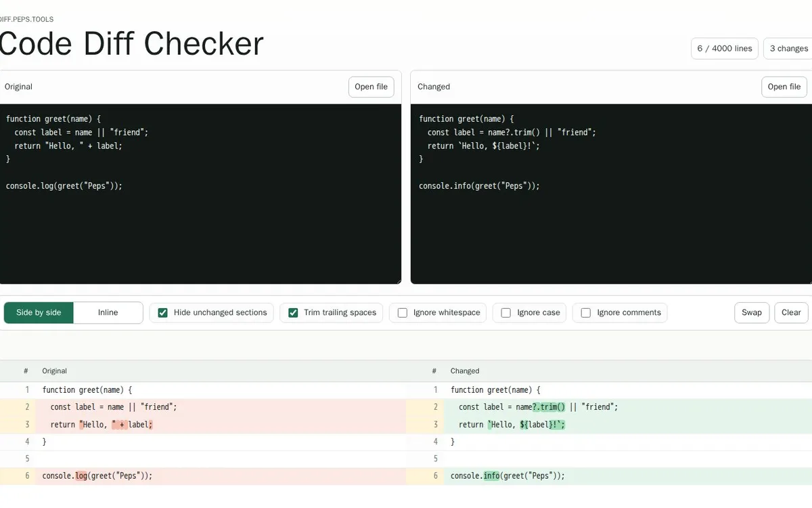Select diff line with 'name?.trim()'
The height and width of the screenshot is (508, 812).
[609, 407]
